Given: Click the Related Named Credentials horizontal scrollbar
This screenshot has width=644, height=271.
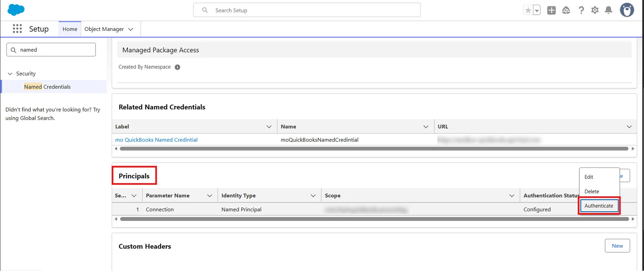Looking at the screenshot, I should (374, 149).
